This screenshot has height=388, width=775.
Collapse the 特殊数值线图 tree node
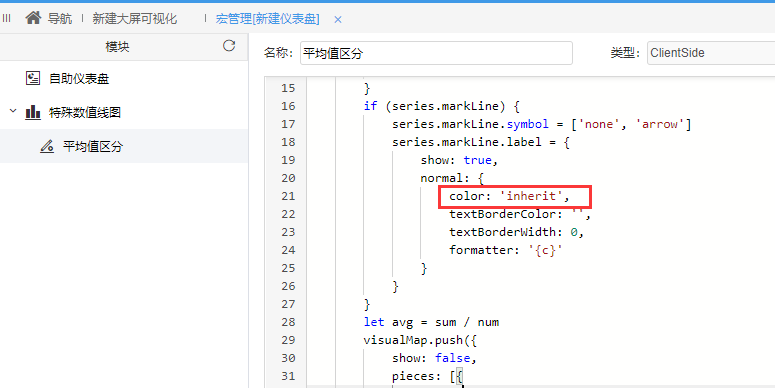(13, 111)
